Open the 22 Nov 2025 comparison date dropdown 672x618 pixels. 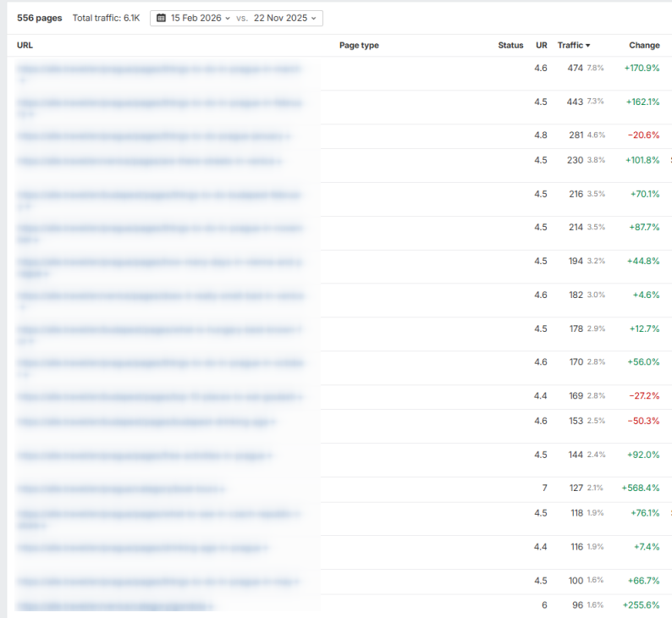click(286, 18)
